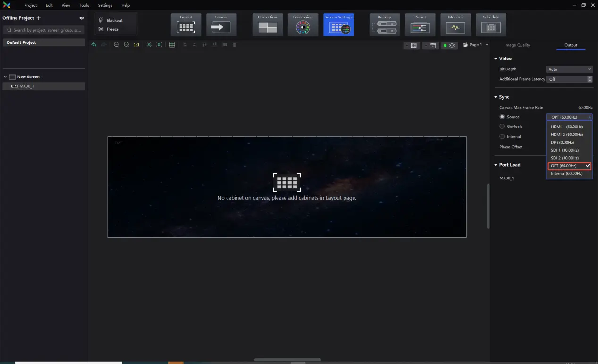
Task: Click the Freeze button
Action: (x=112, y=29)
